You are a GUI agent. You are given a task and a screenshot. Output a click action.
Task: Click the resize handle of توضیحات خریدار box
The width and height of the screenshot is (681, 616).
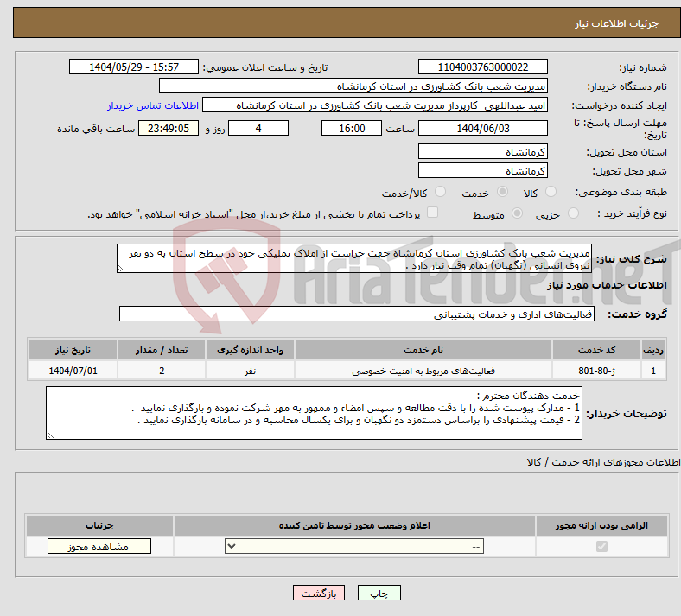[x=50, y=435]
